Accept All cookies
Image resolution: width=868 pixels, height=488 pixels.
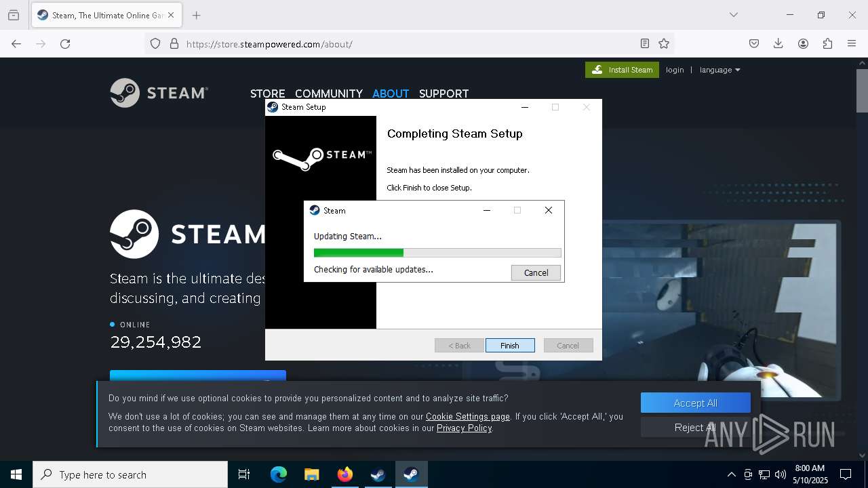coord(695,403)
